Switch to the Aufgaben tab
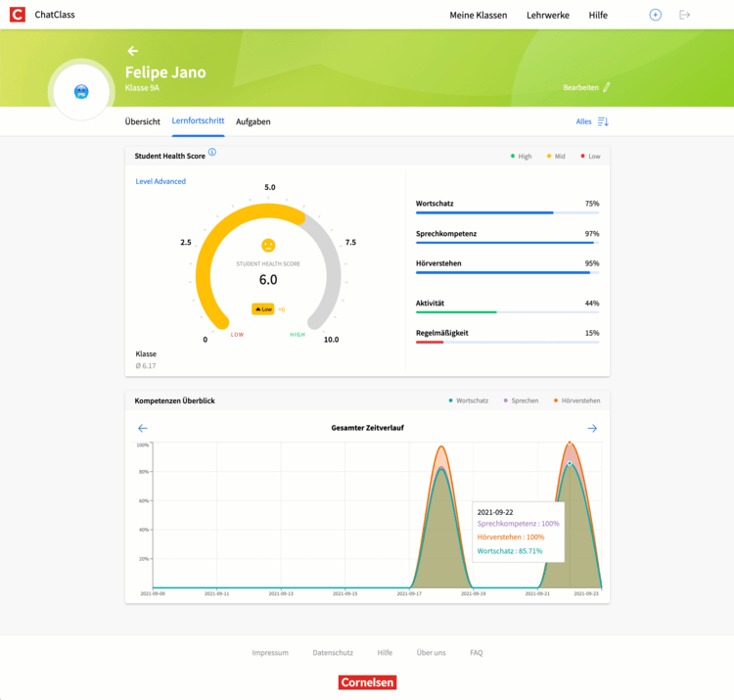 [x=253, y=121]
